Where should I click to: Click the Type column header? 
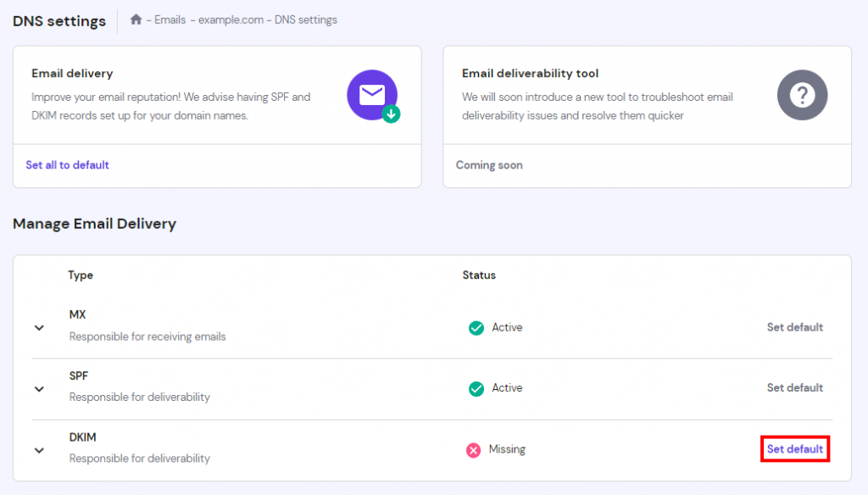80,275
